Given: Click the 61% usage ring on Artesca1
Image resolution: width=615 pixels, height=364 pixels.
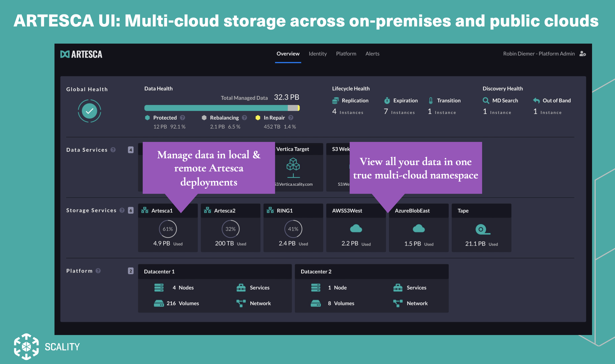Looking at the screenshot, I should [168, 229].
